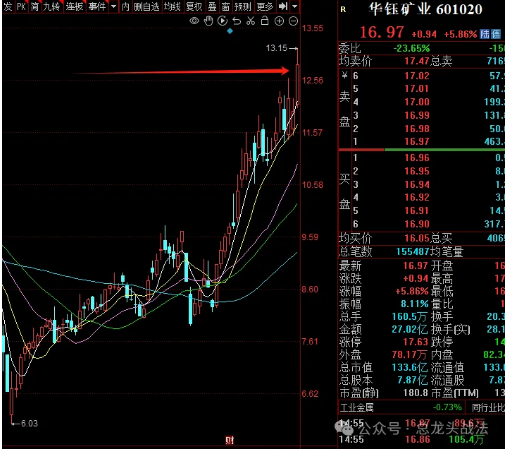Toggle the 均线 moving average display
Viewport: 506px width, 449px height.
tap(172, 6)
